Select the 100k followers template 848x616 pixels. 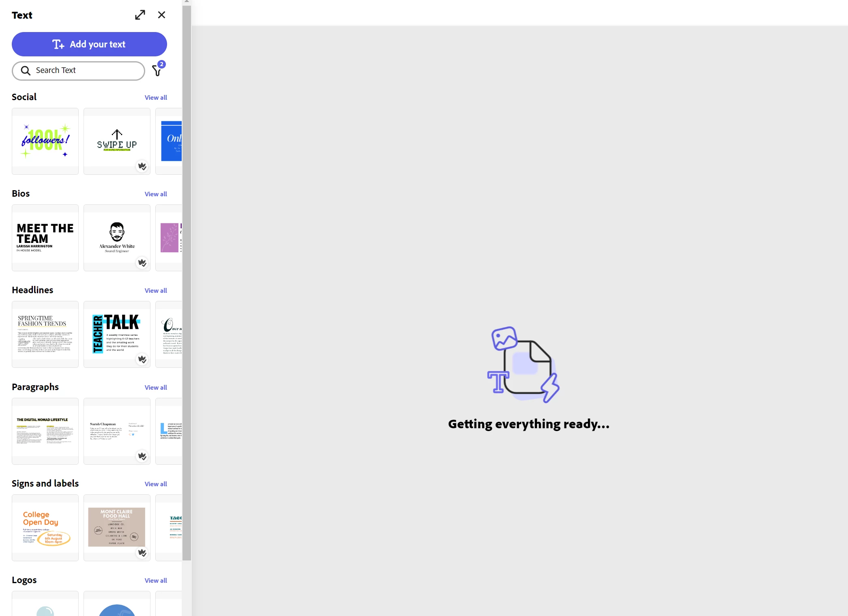pyautogui.click(x=45, y=141)
